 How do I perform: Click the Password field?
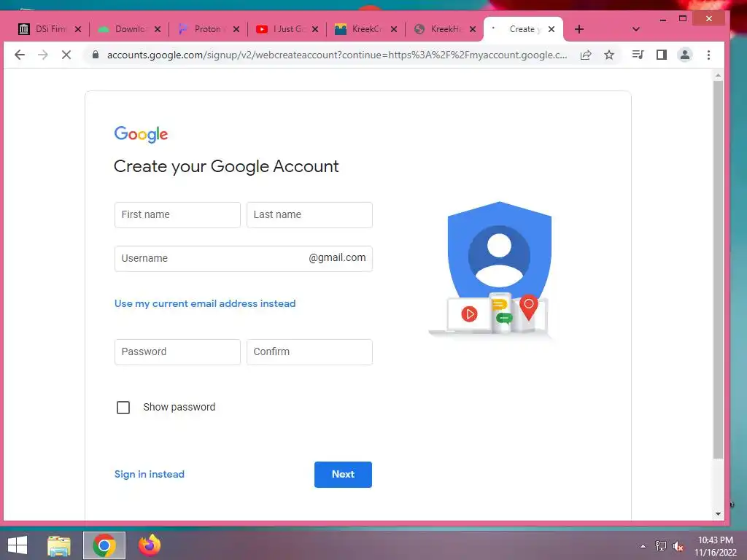tap(177, 352)
